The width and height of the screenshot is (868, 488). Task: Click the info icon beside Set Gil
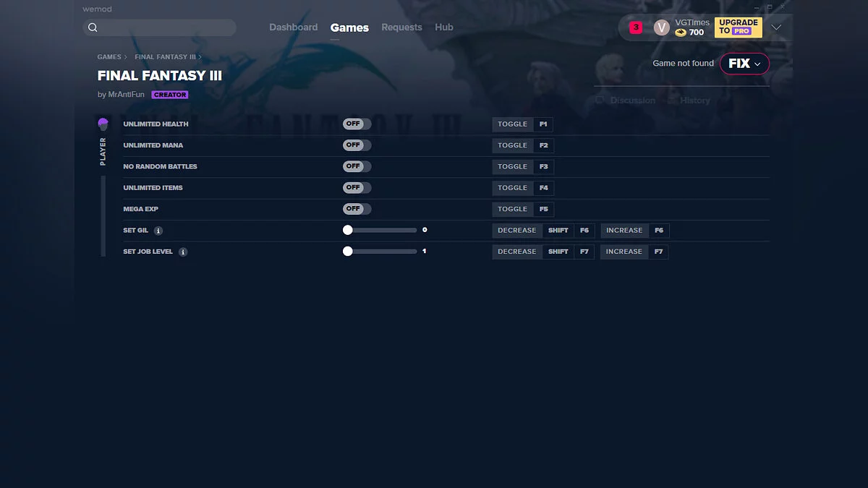click(x=158, y=231)
